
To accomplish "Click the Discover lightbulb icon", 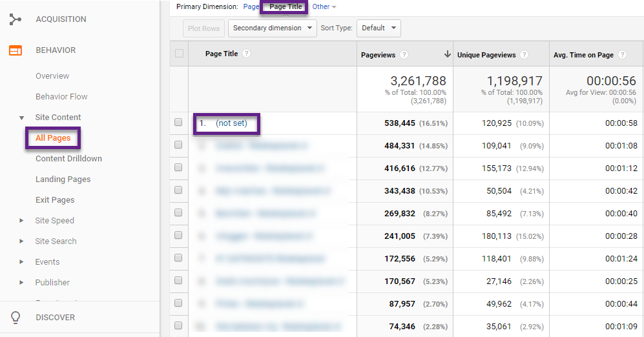I will click(16, 317).
